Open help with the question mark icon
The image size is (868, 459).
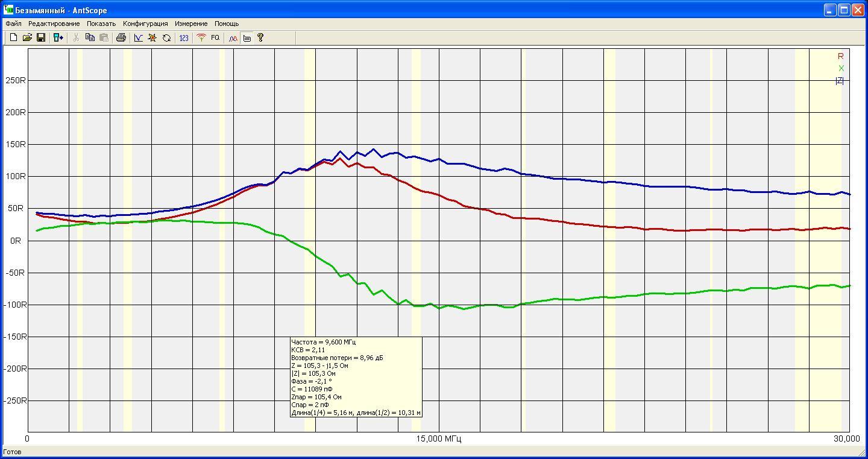coord(260,37)
